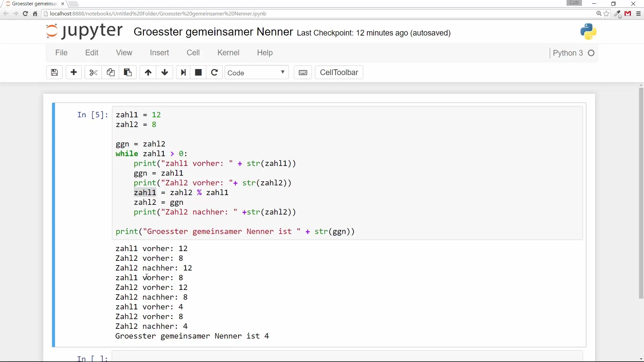Paste cells below icon
Screen dimensions: 644x362
[x=127, y=72]
